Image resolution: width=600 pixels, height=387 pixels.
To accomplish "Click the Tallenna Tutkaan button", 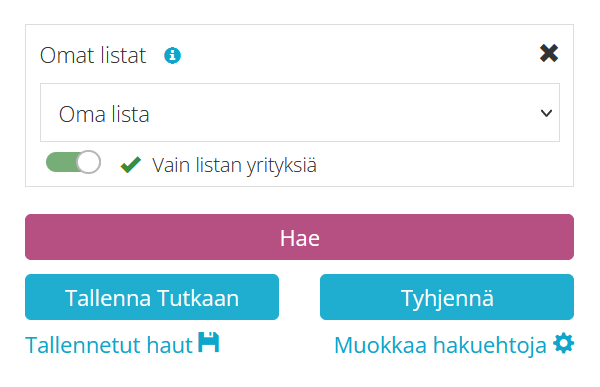I will pyautogui.click(x=152, y=297).
